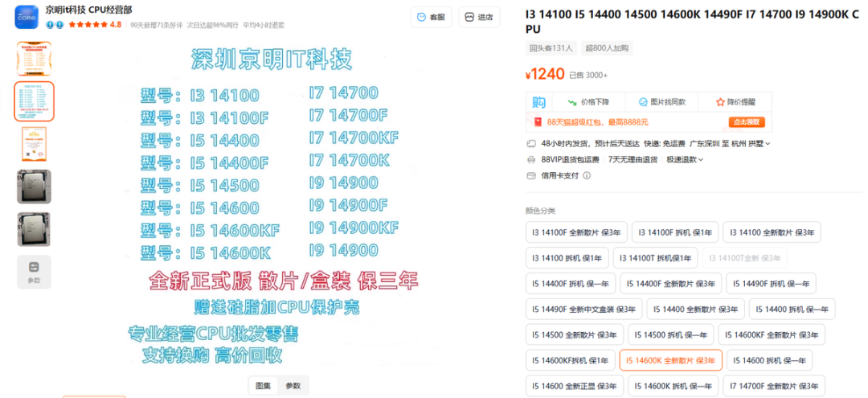Click the orange star rating 4.8
The image size is (868, 398).
pos(94,25)
